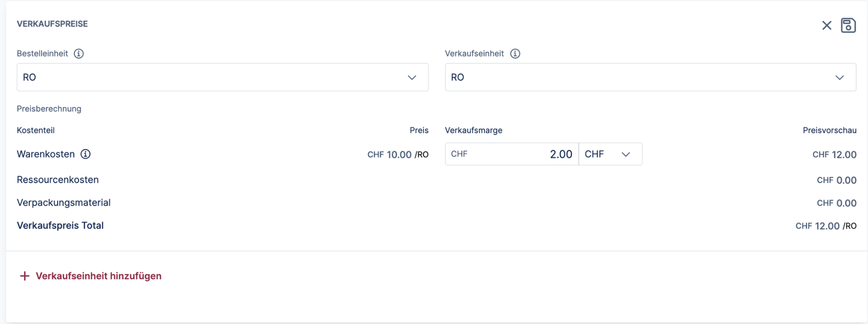Click the Preisvorschau column header
The width and height of the screenshot is (868, 324).
click(829, 130)
